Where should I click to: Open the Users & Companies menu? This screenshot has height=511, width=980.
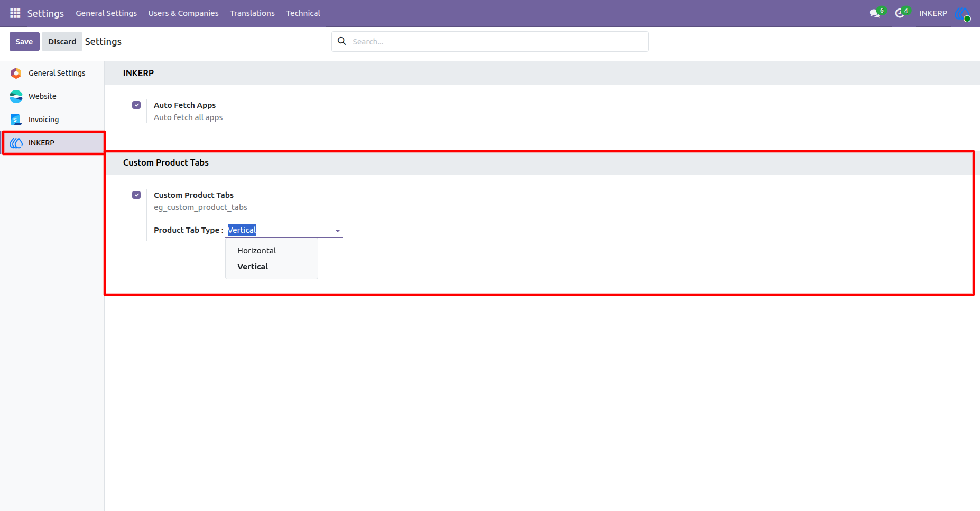(x=183, y=13)
